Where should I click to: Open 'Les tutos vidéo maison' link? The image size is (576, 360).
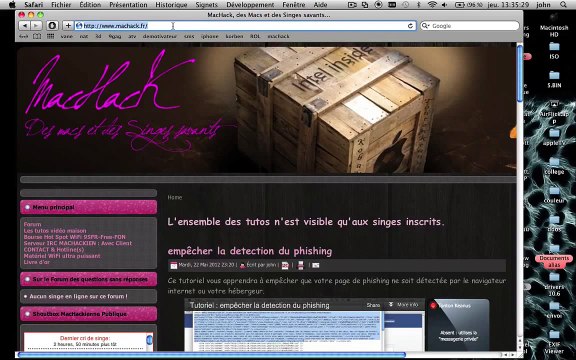[x=55, y=231]
